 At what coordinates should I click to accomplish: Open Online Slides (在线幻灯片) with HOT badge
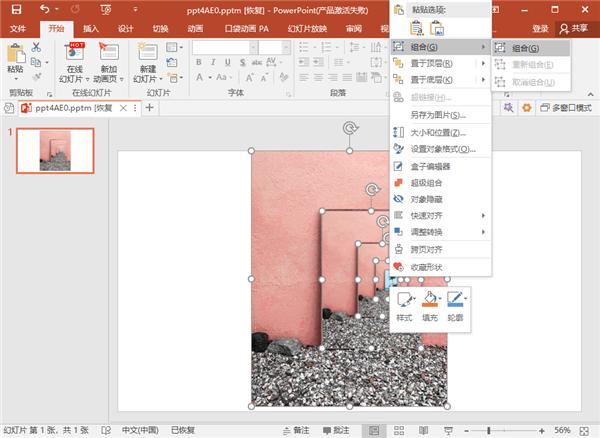75,62
